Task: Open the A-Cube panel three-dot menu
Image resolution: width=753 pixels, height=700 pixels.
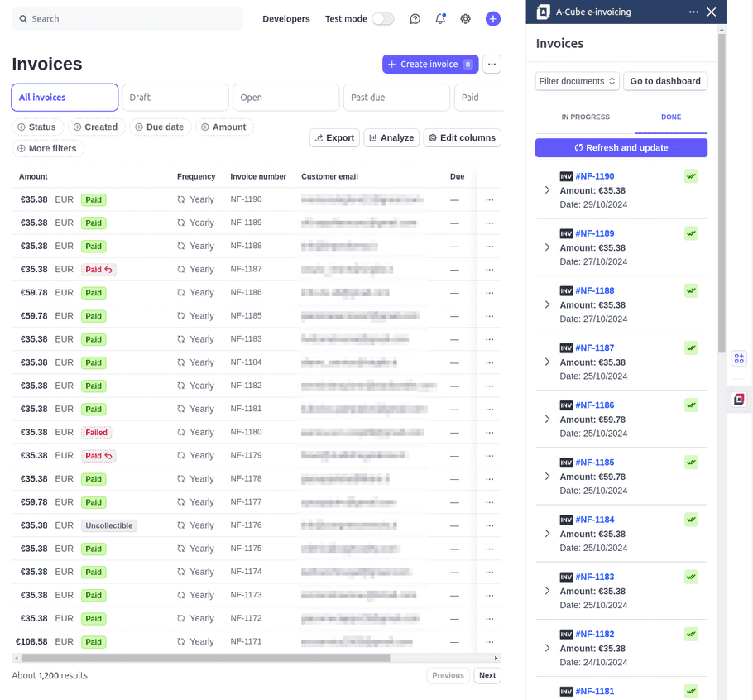Action: click(x=693, y=12)
